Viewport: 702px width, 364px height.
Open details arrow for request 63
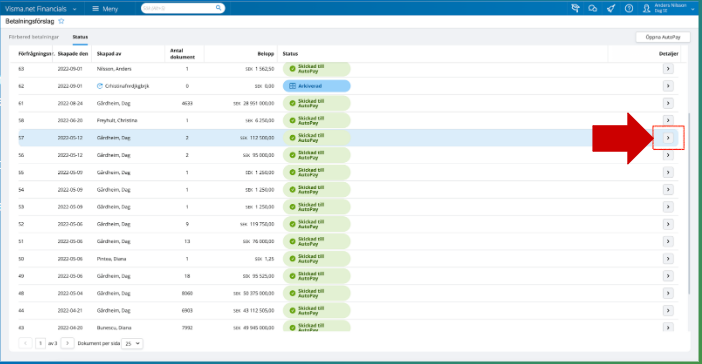(x=668, y=69)
